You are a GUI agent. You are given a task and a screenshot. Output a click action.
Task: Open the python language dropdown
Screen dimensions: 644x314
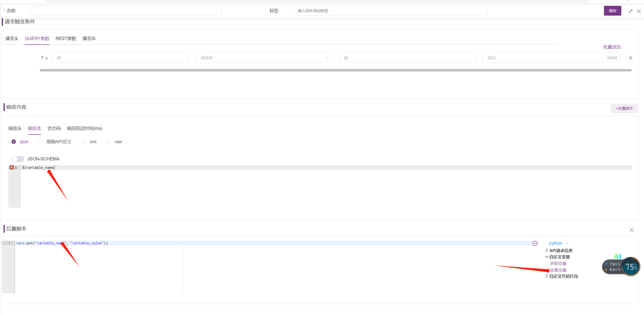(x=558, y=243)
